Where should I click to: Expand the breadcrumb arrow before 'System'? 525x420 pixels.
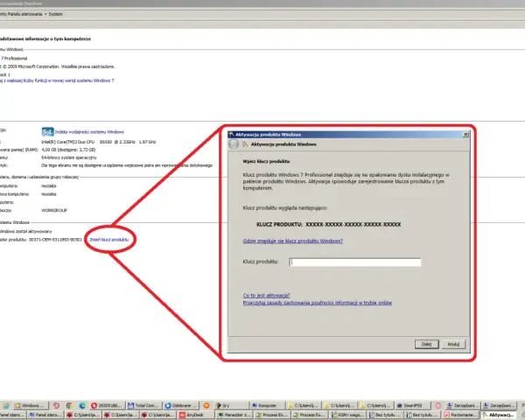[x=45, y=14]
